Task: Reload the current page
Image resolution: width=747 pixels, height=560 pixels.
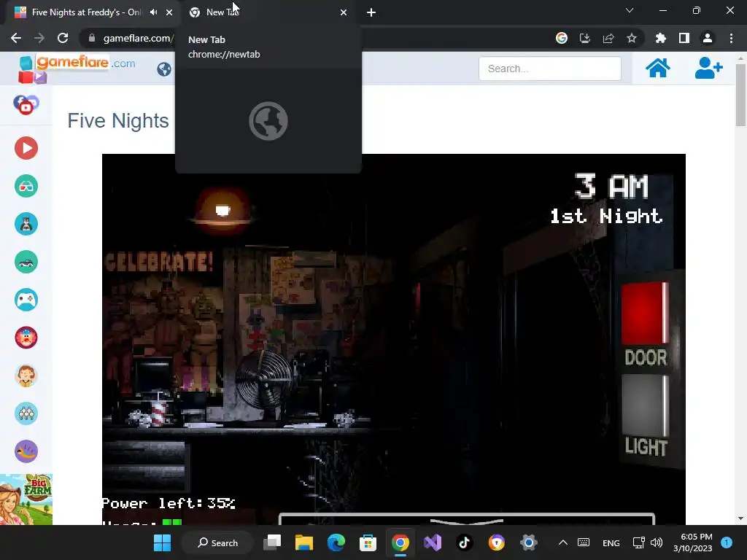Action: (63, 38)
